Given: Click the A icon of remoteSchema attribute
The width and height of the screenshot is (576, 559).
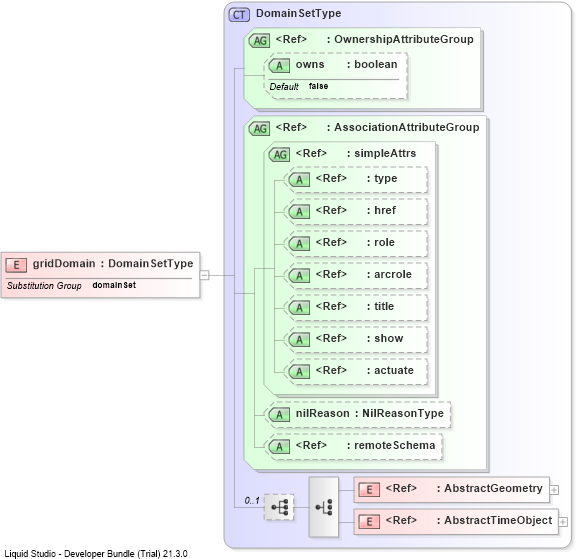Looking at the screenshot, I should 279,447.
